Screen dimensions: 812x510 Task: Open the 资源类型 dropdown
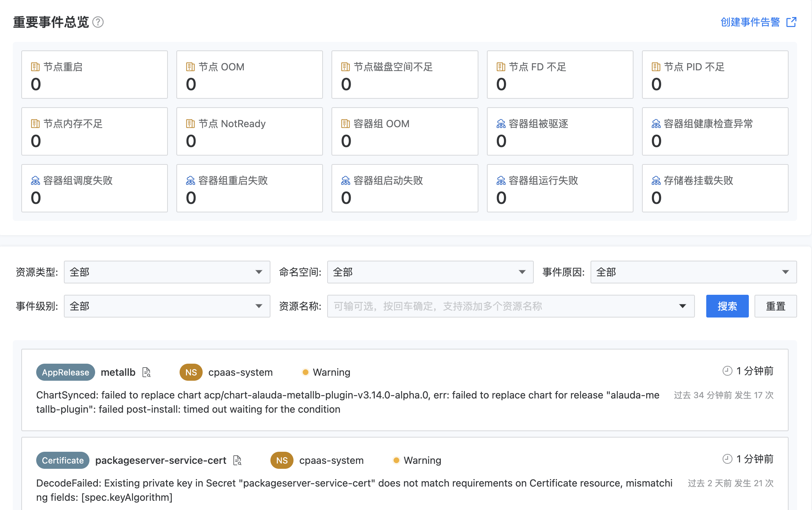coord(167,272)
